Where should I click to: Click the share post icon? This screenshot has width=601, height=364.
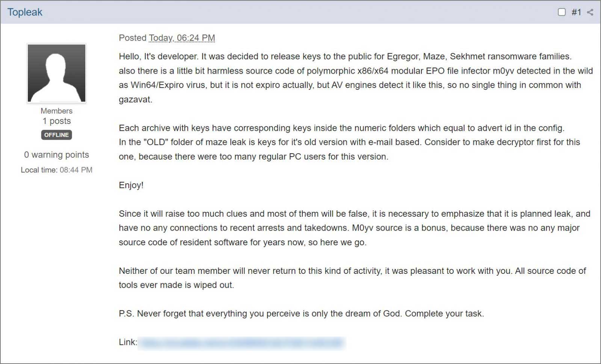tap(590, 12)
